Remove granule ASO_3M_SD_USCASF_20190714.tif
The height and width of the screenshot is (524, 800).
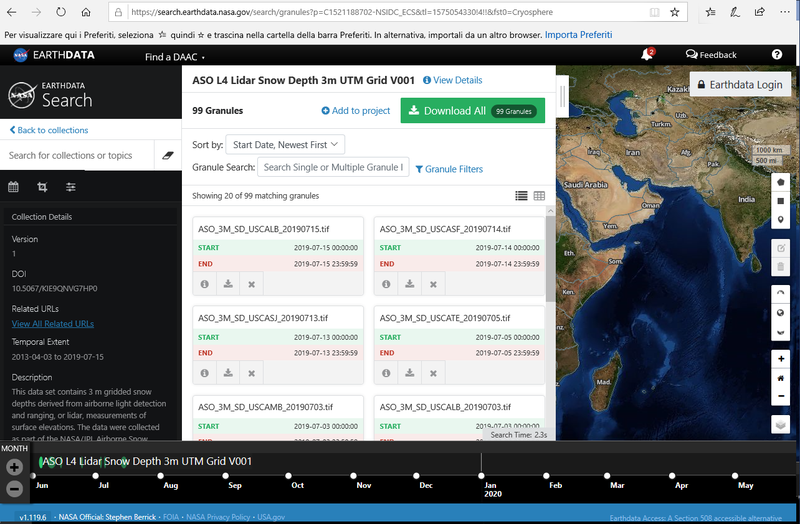433,284
